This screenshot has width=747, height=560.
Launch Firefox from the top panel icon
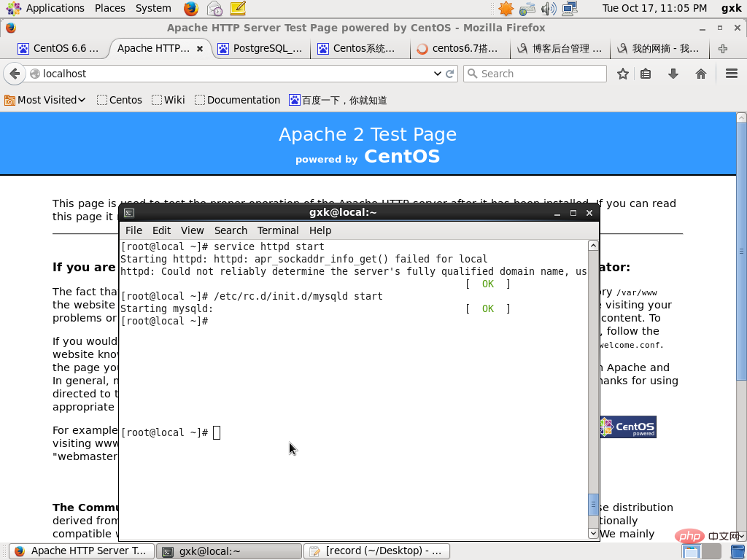(191, 8)
